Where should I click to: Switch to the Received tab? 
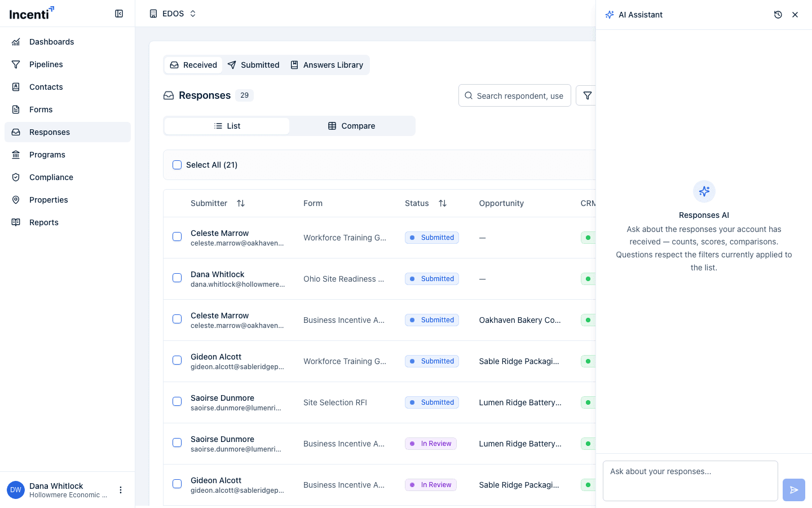[x=193, y=65]
